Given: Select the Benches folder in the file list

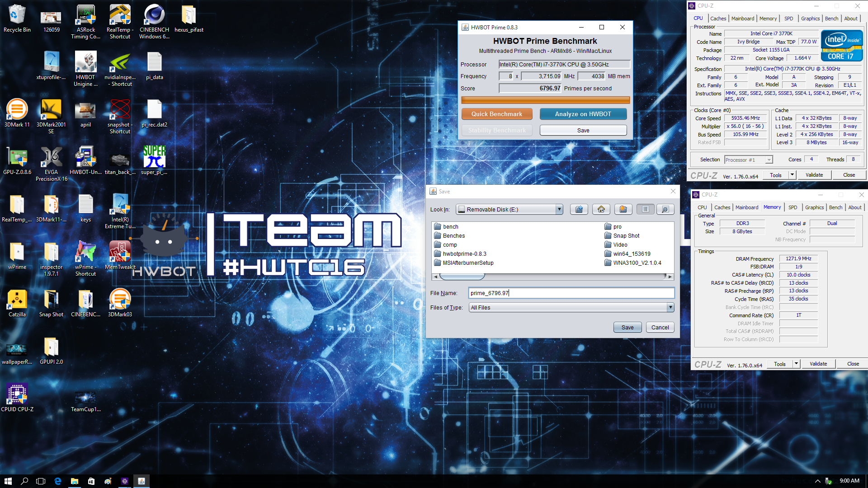Looking at the screenshot, I should [449, 235].
